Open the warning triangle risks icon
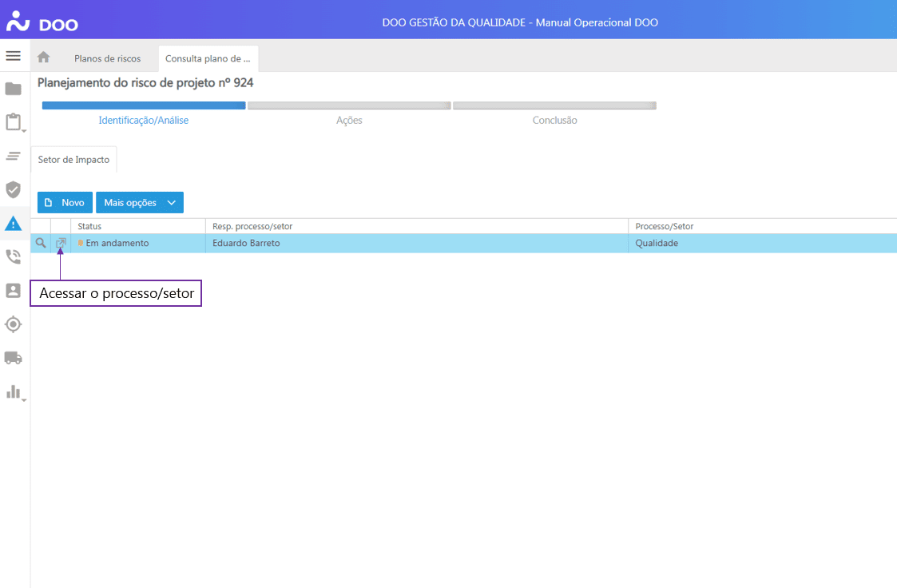This screenshot has height=588, width=897. (14, 224)
